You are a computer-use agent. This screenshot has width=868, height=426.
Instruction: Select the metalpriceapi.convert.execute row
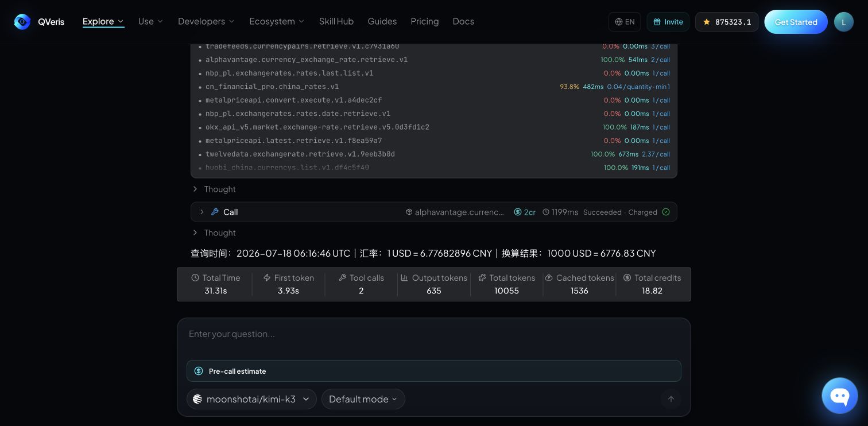(x=434, y=100)
